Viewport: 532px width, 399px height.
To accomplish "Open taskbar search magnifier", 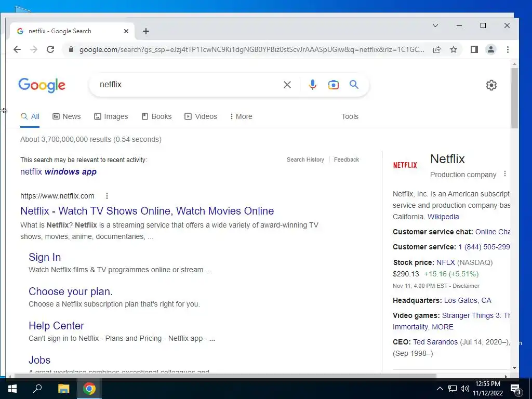I will tap(37, 389).
